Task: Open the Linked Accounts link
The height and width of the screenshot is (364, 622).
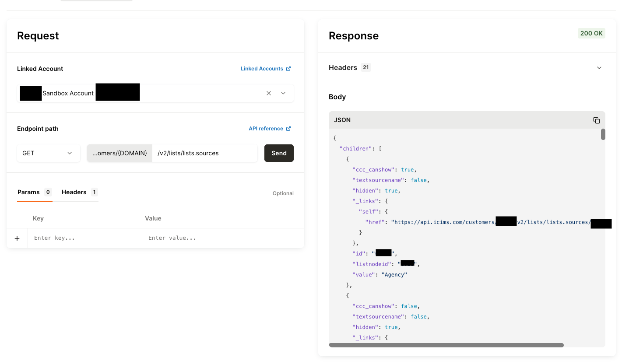Action: tap(262, 69)
